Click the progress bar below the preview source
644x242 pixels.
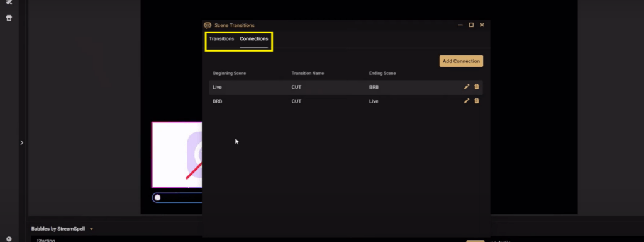(177, 197)
